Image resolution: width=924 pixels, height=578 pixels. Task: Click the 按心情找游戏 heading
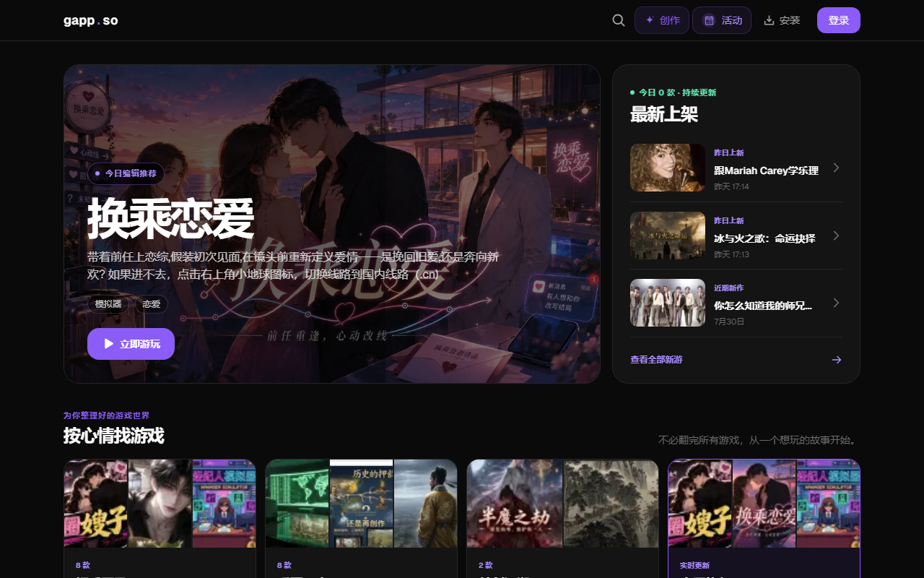tap(114, 436)
